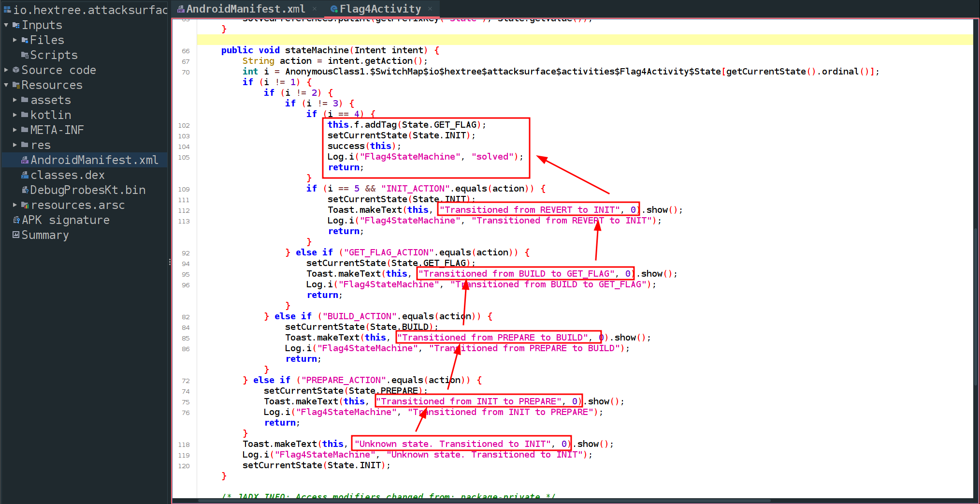Screen dimensions: 980x504
Task: Expand the META-INF folder arrow
Action: pos(15,130)
